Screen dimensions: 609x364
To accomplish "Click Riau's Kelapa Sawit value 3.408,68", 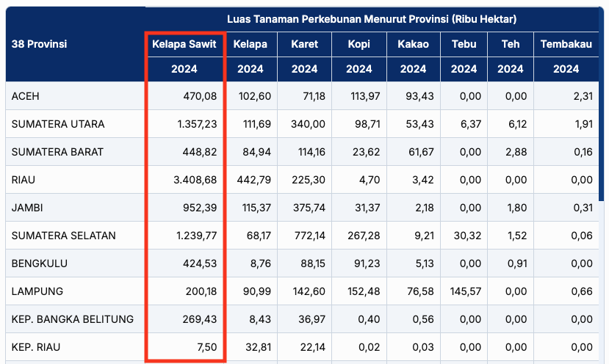I will [192, 180].
